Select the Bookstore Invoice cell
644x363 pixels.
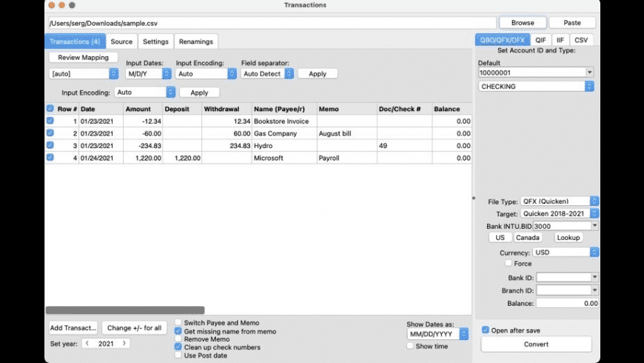coord(284,121)
